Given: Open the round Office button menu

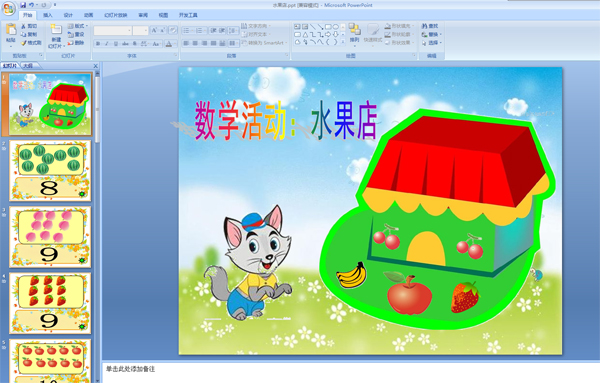Looking at the screenshot, I should 8,8.
